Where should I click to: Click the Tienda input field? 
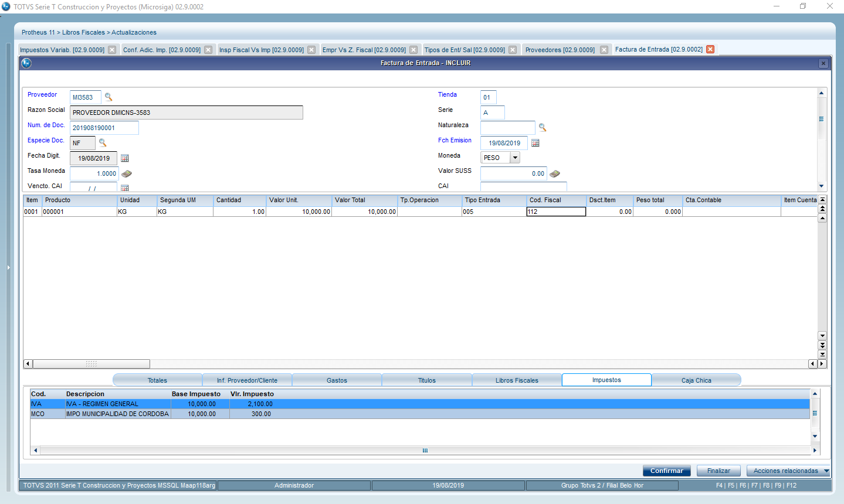[489, 97]
